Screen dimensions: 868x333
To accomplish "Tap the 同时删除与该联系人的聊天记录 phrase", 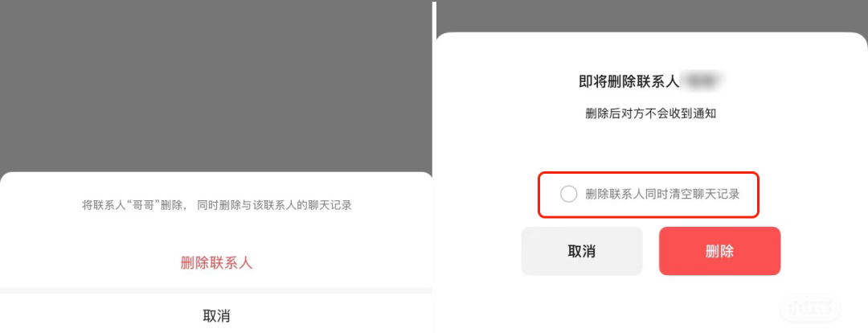I will (275, 206).
